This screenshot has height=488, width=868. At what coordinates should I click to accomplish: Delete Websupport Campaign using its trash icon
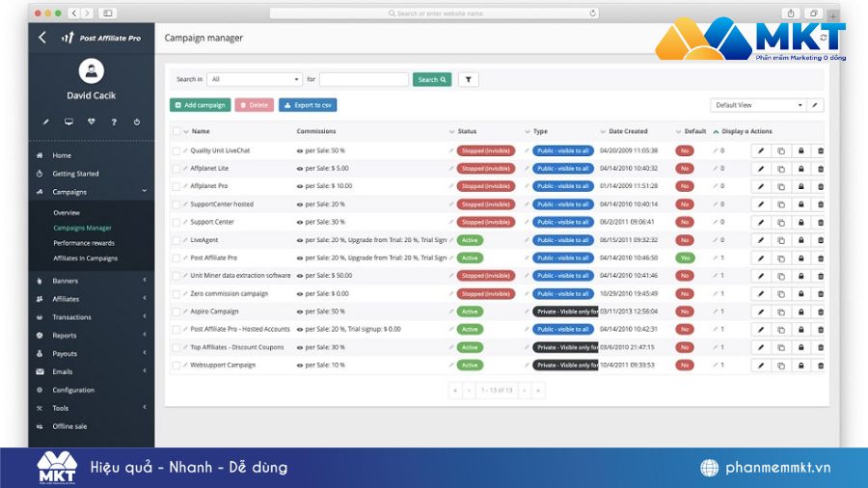pyautogui.click(x=821, y=366)
